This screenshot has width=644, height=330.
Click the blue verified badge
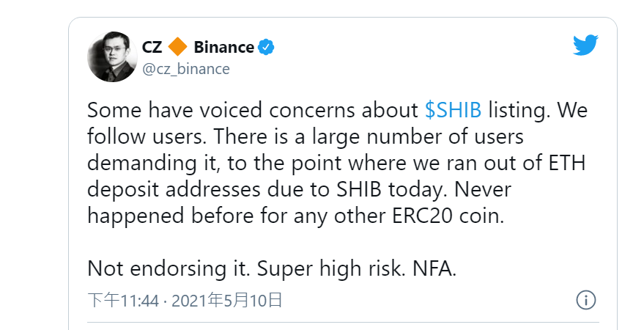tap(266, 48)
